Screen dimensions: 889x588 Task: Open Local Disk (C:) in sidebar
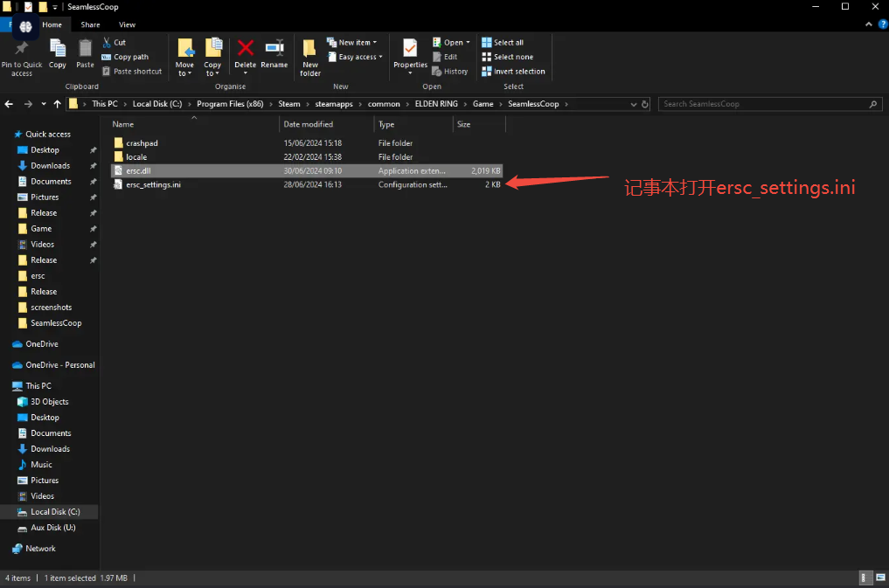[55, 512]
